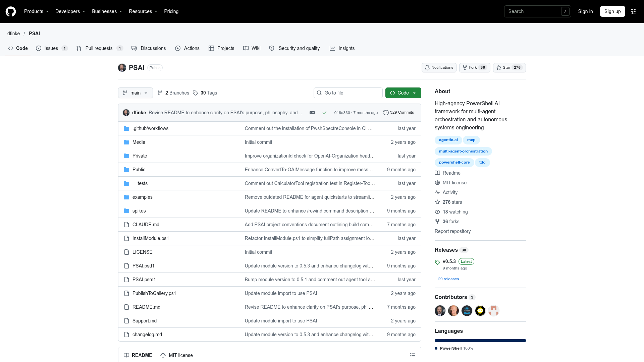644x362 pixels.
Task: Expand the Products menu
Action: [x=36, y=11]
